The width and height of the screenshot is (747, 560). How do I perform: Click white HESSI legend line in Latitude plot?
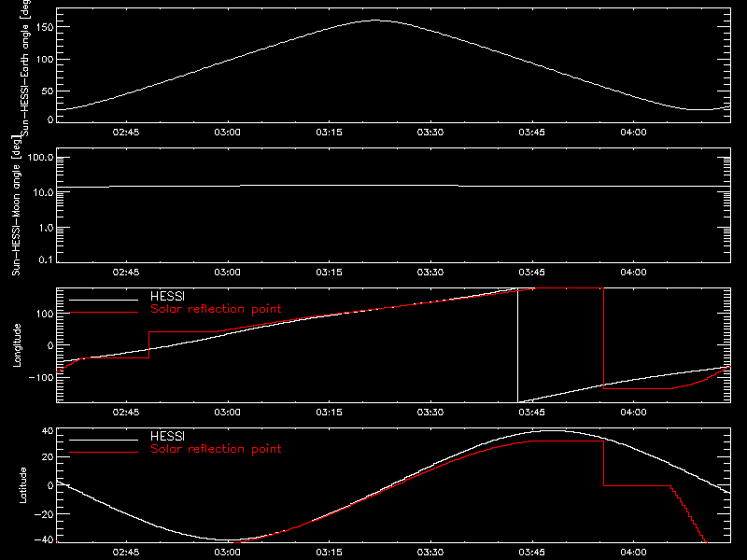click(104, 440)
